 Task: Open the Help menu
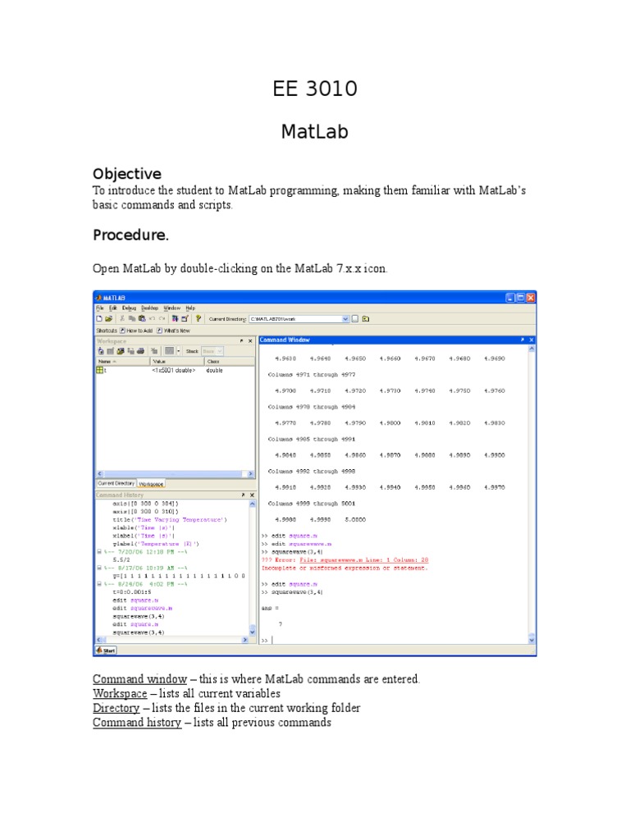click(x=190, y=308)
